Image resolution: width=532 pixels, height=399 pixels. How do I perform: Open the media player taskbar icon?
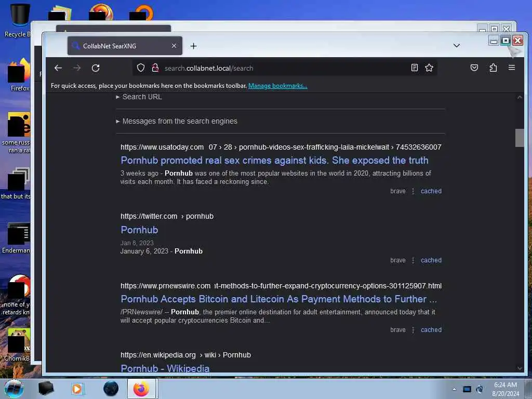77,389
